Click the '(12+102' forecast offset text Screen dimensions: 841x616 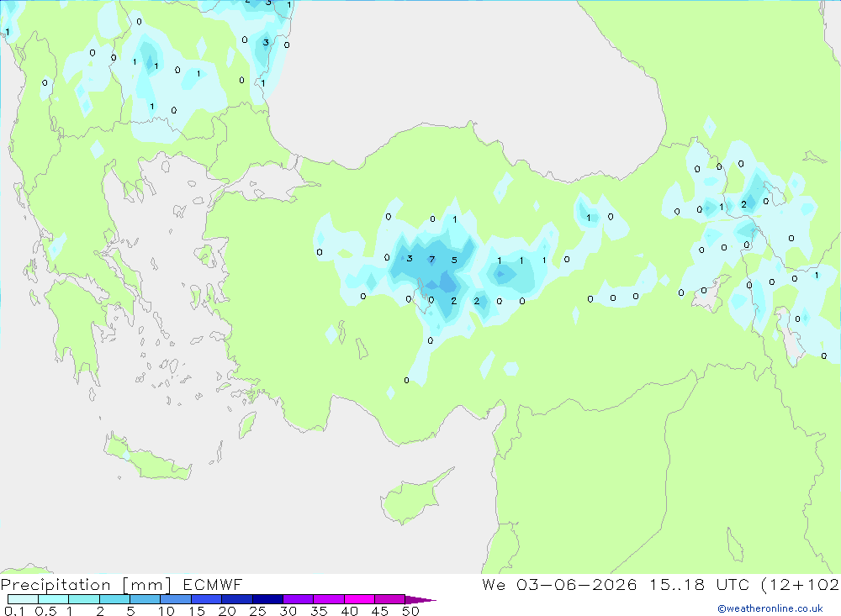801,585
